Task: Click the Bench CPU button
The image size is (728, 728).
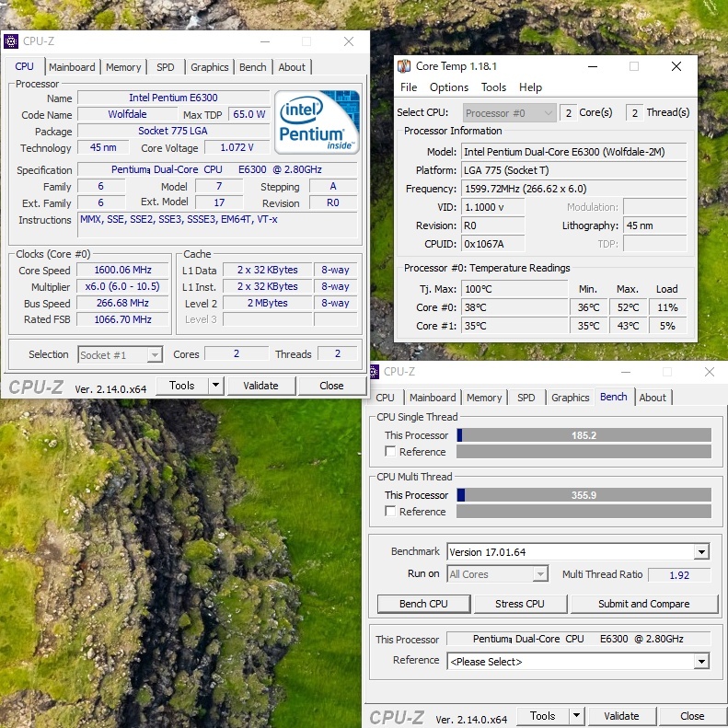Action: point(423,604)
